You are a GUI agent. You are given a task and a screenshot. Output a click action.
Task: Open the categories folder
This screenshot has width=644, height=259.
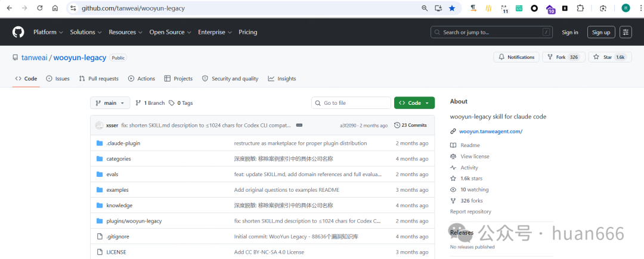tap(118, 158)
